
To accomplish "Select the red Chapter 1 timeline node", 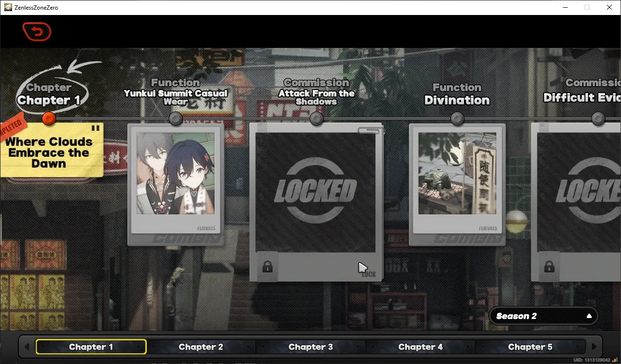I will (48, 118).
